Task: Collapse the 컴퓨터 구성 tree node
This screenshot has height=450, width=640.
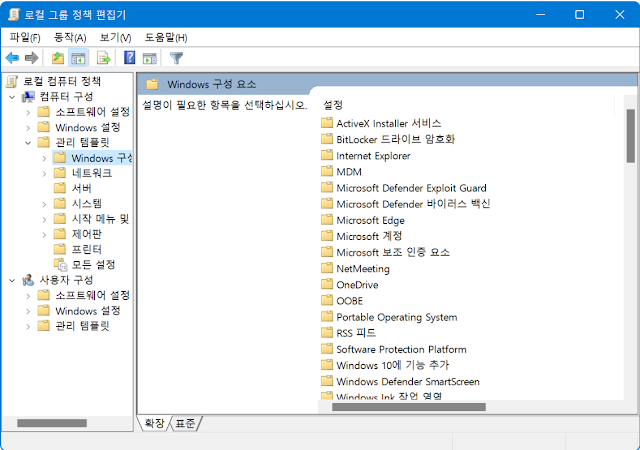Action: (12, 97)
